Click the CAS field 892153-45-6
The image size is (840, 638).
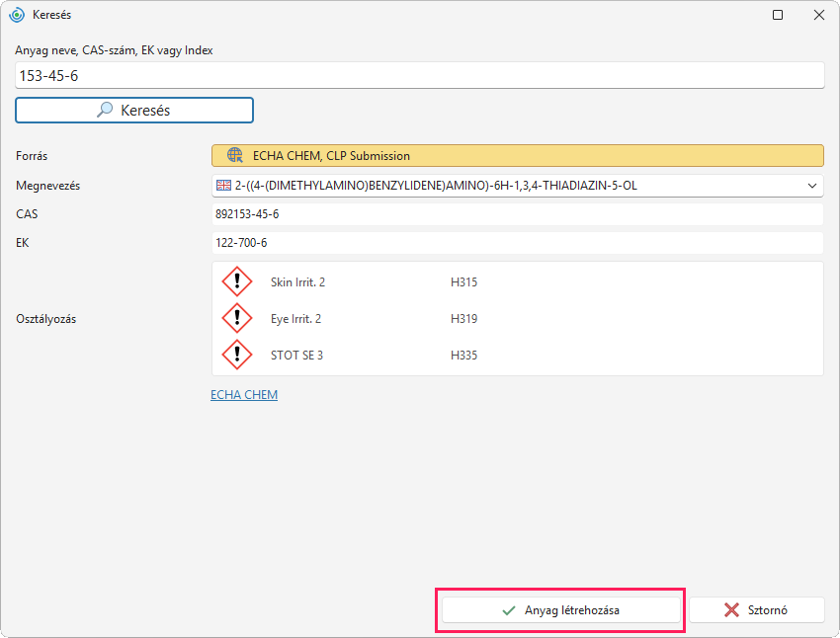click(x=518, y=214)
